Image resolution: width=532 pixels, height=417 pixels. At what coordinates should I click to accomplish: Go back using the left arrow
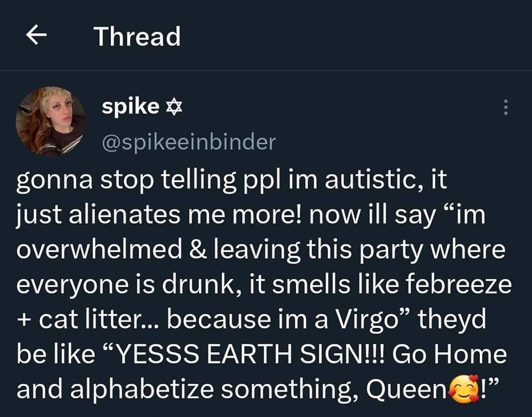(37, 37)
